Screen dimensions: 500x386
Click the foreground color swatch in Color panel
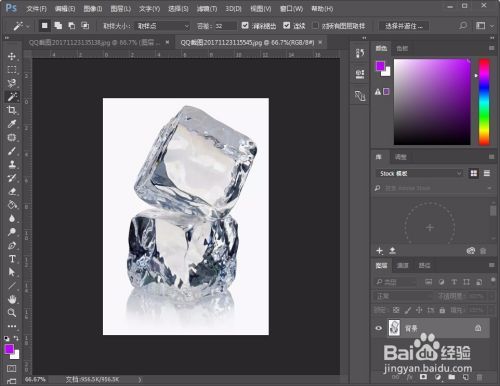380,66
